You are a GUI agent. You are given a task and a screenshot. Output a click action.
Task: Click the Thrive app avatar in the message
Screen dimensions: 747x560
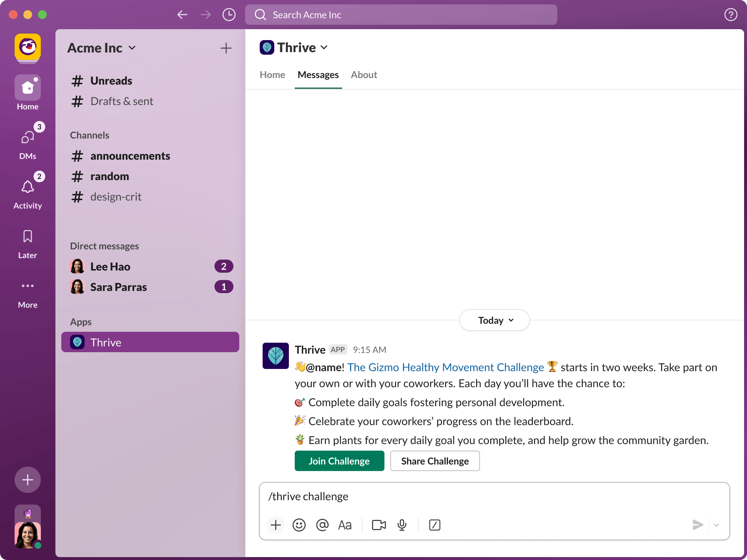pyautogui.click(x=276, y=356)
